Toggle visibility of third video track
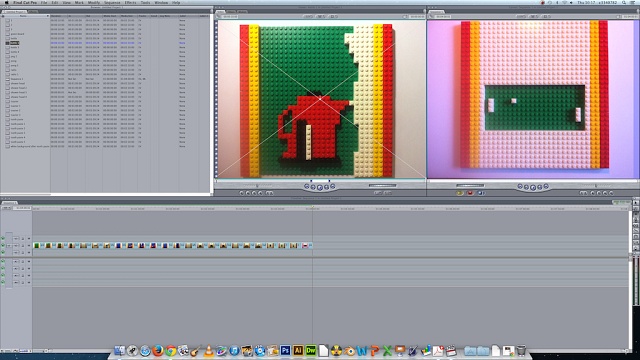640x360 pixels. click(2, 252)
